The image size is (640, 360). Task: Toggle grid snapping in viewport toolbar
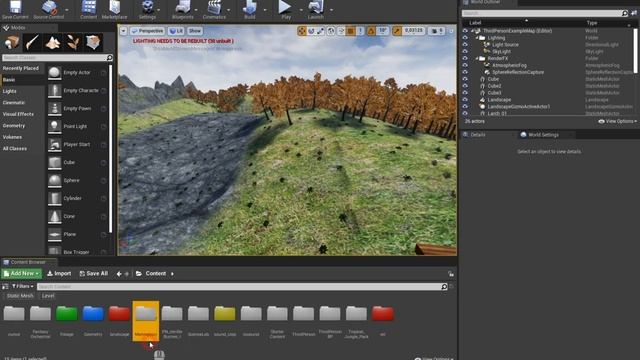point(351,31)
